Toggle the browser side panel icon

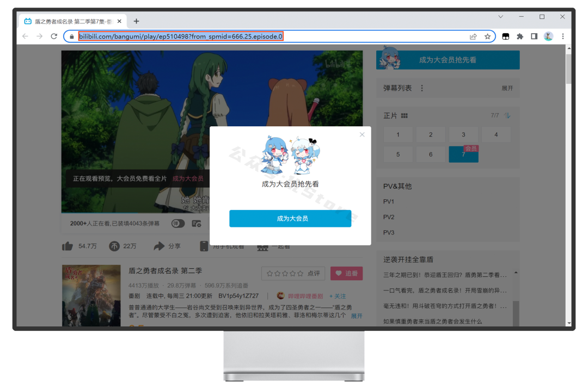pos(534,36)
